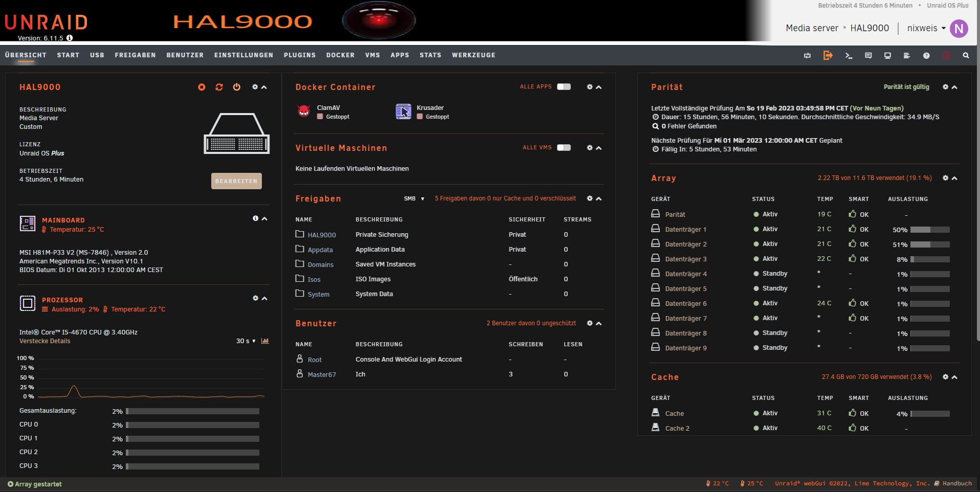Image resolution: width=980 pixels, height=492 pixels.
Task: Click the Datenträger 1 disk icon
Action: pyautogui.click(x=655, y=229)
